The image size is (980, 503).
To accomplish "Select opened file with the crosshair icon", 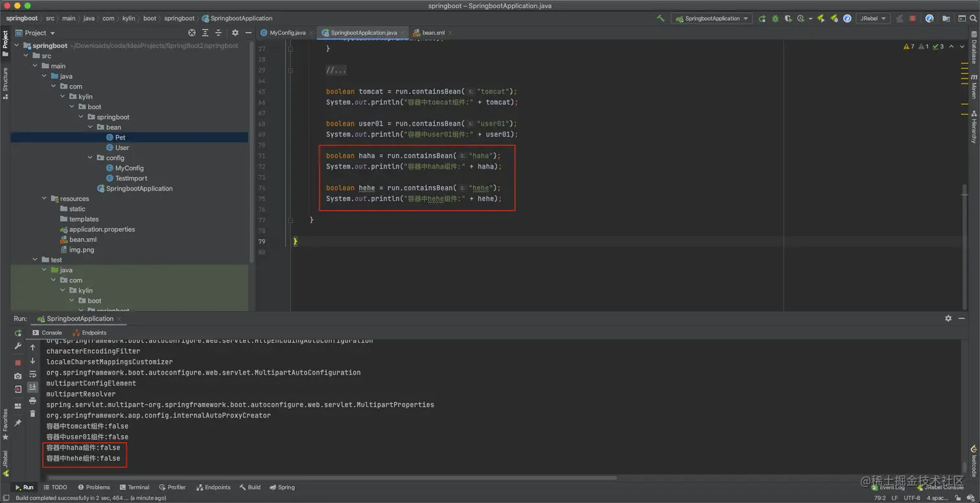I will click(192, 32).
